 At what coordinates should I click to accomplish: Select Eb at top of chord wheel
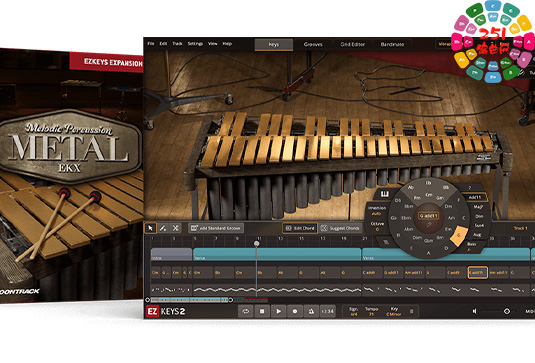pyautogui.click(x=428, y=183)
